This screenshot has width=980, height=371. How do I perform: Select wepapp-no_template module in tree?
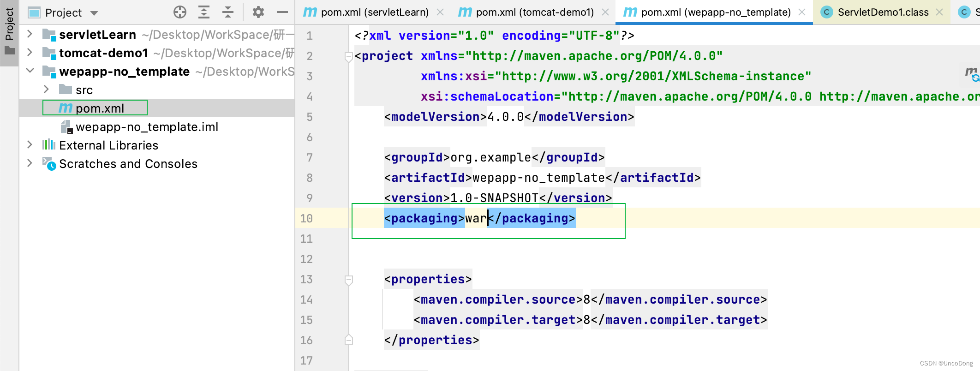pyautogui.click(x=125, y=72)
